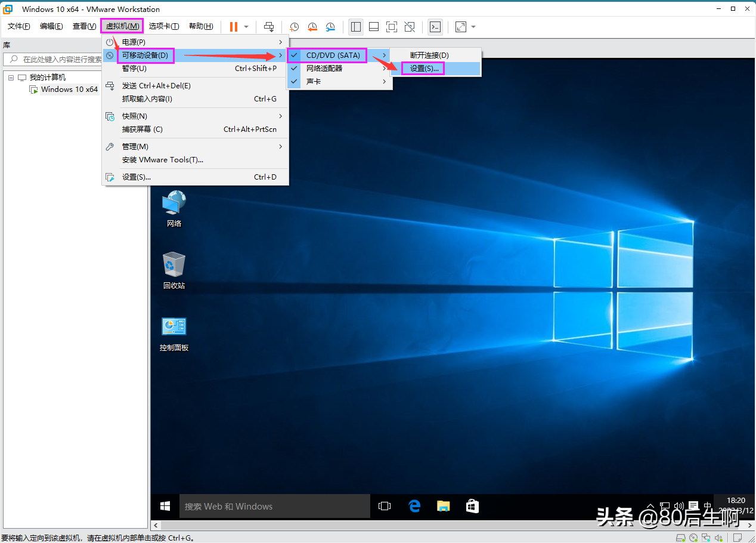Click the 虚拟机(M) menu
Screen dimensions: 756x543
coord(122,26)
